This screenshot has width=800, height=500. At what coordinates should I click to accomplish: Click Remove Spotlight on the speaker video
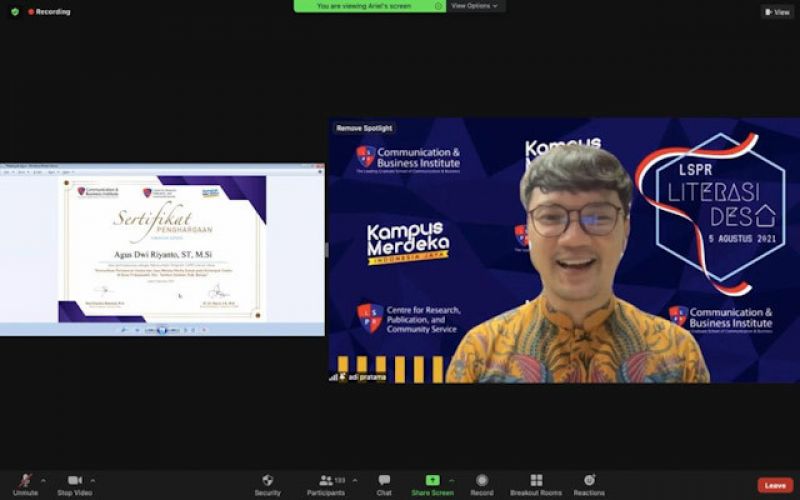(364, 128)
